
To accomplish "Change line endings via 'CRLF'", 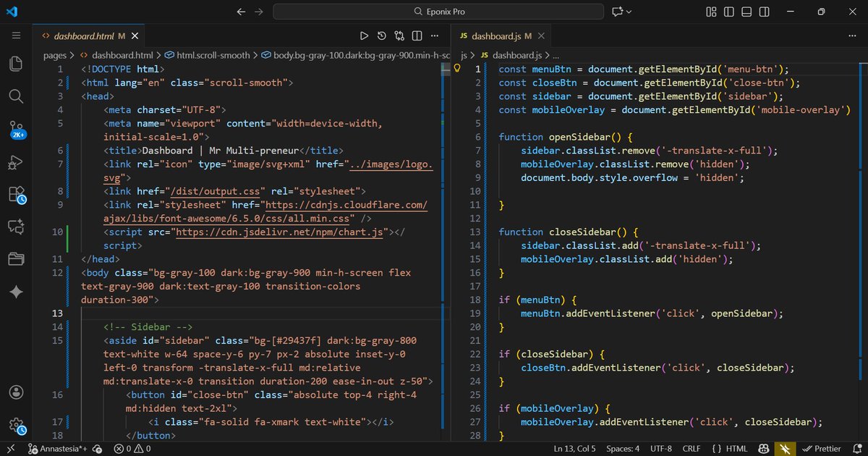I will point(691,449).
